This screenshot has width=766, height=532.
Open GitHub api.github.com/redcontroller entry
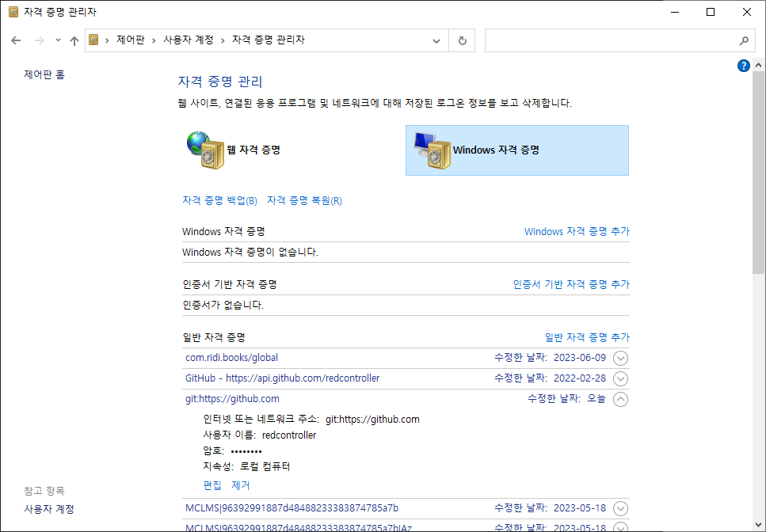(x=282, y=378)
